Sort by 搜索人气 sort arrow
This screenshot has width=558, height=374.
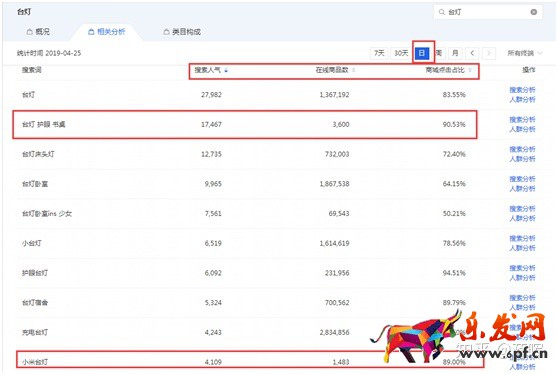[x=226, y=70]
